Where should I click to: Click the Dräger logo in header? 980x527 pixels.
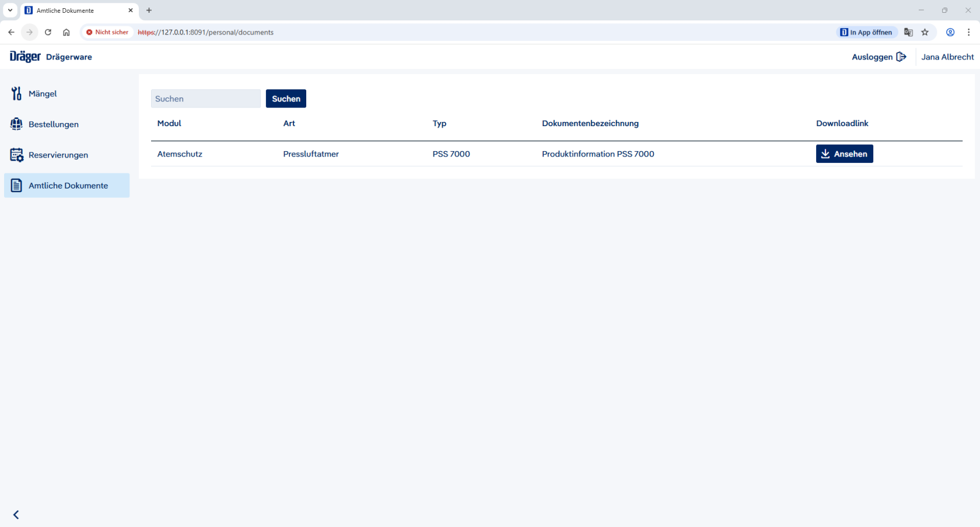(x=25, y=57)
